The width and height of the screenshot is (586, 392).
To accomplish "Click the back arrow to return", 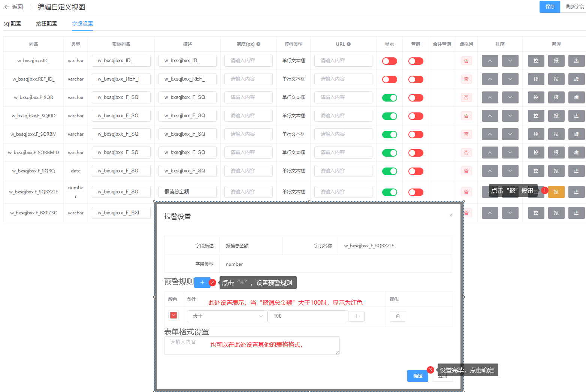I will coord(7,7).
